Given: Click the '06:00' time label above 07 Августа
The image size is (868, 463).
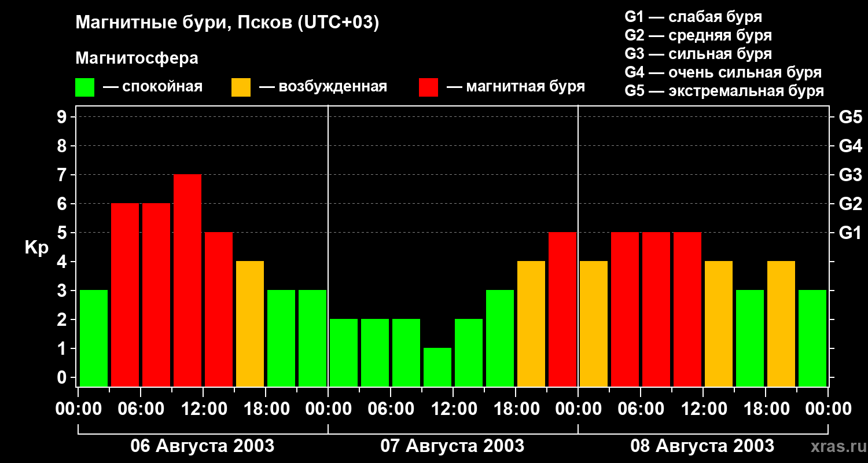Looking at the screenshot, I should [391, 409].
